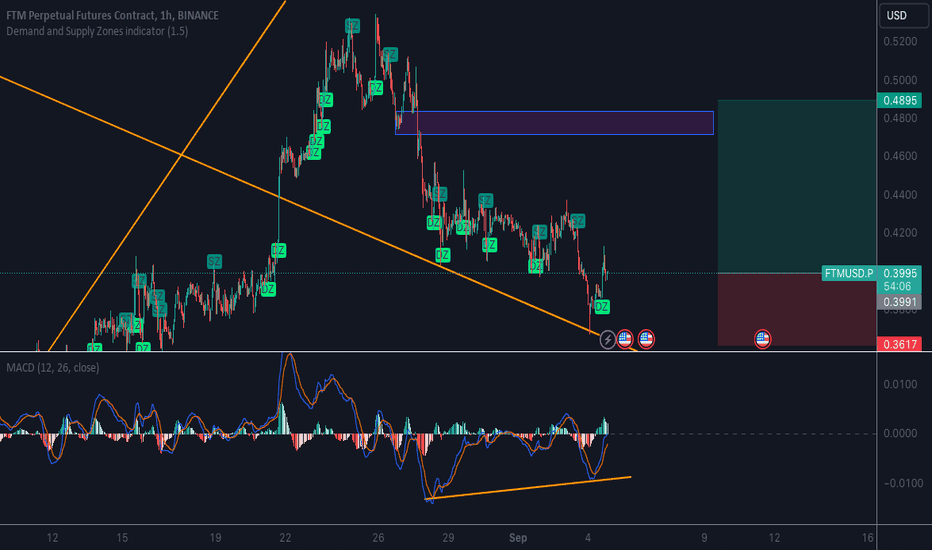Click the green 0.4895 take-profit price label
This screenshot has height=550, width=932.
click(899, 100)
